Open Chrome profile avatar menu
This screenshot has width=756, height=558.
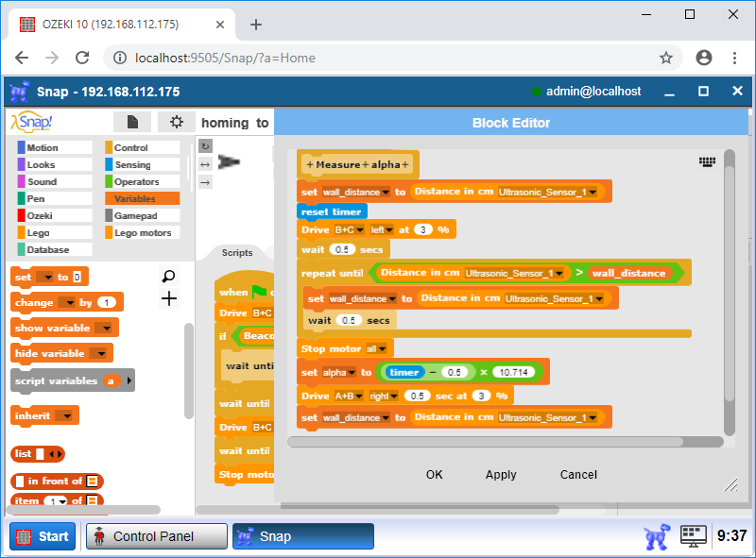tap(704, 58)
